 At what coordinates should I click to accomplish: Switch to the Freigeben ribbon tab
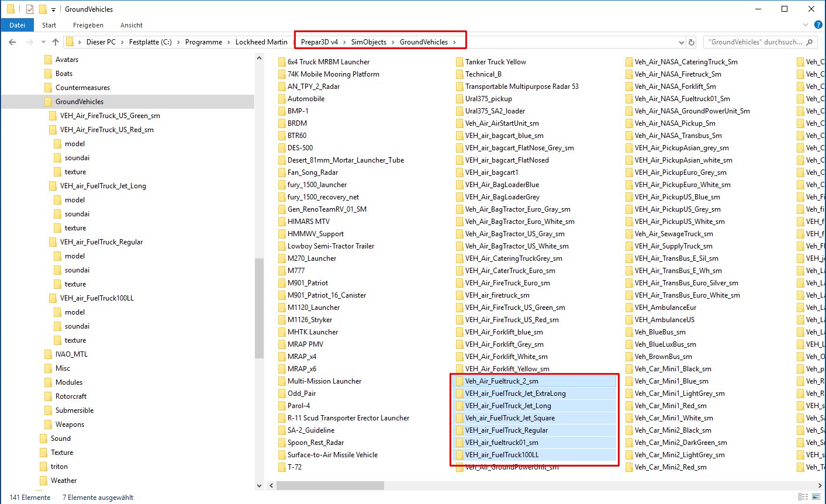[x=88, y=25]
